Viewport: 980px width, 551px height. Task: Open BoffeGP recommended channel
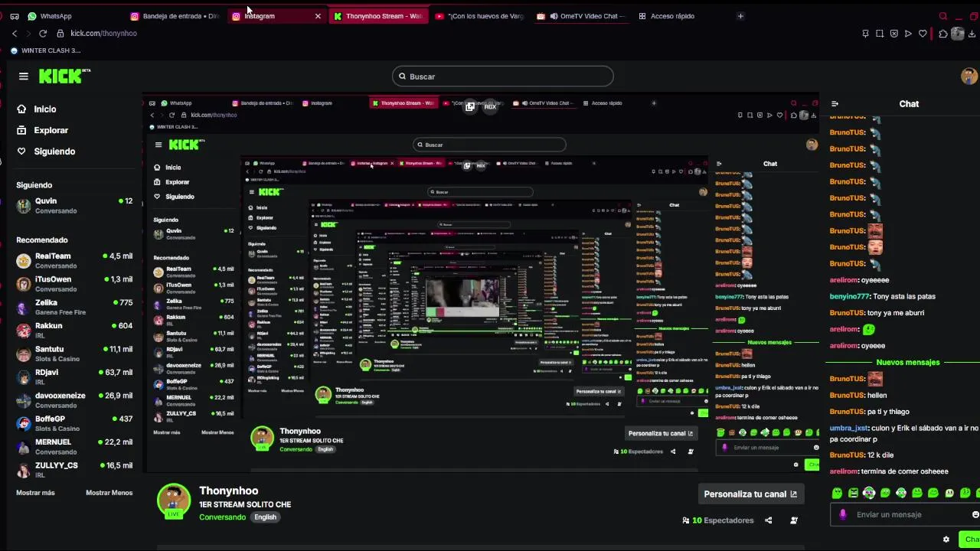pyautogui.click(x=75, y=423)
